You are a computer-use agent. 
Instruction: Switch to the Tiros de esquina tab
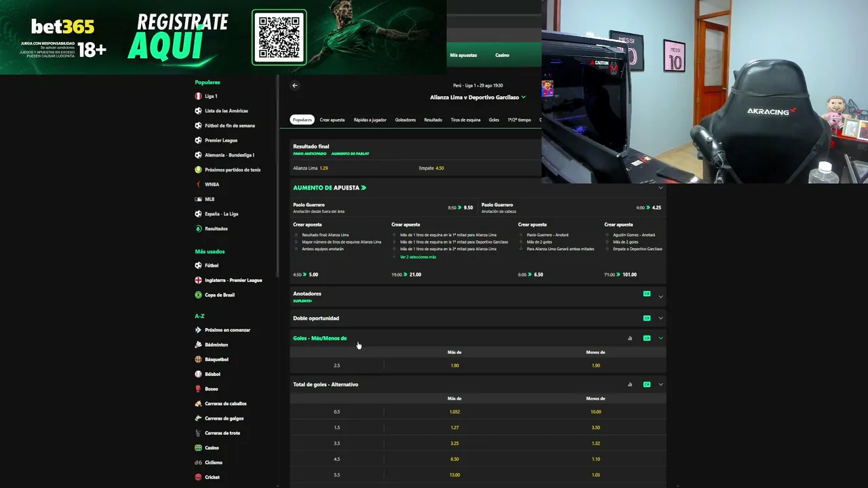pyautogui.click(x=466, y=120)
